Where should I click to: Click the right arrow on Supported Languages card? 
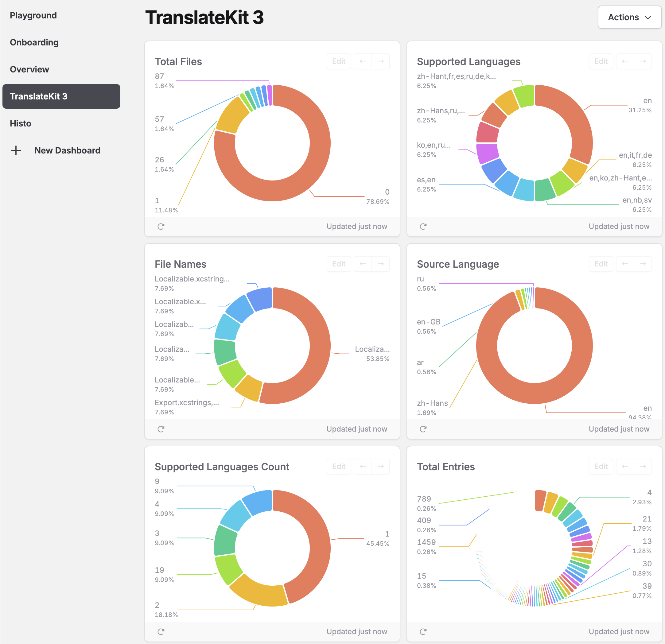(643, 61)
